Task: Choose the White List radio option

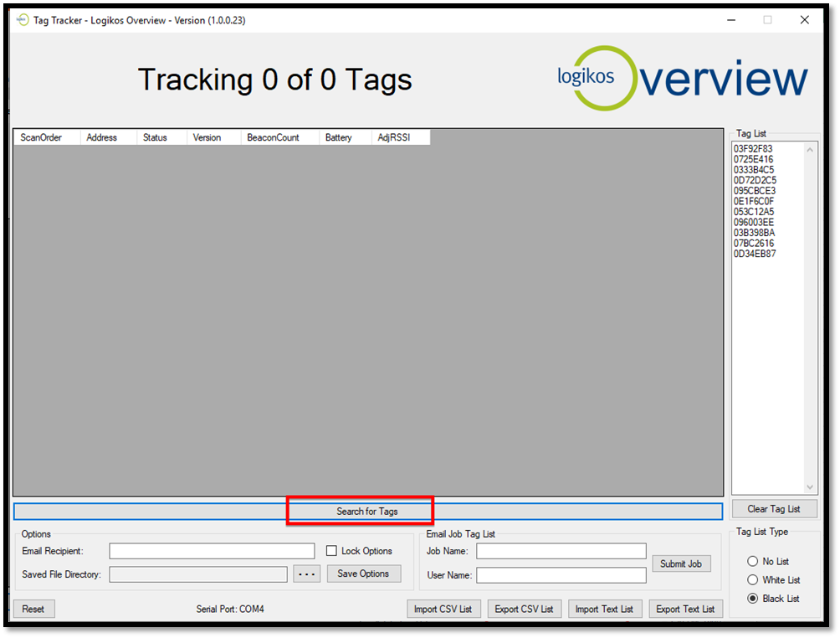Action: 753,580
